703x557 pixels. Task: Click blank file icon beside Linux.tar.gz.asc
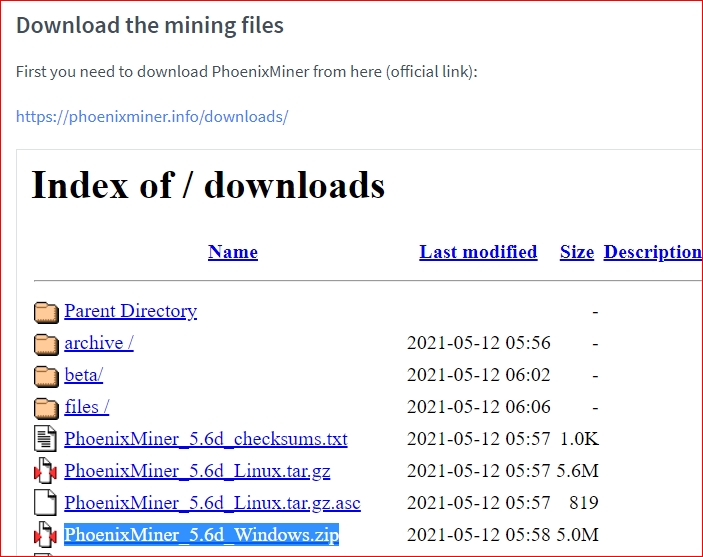[x=45, y=502]
